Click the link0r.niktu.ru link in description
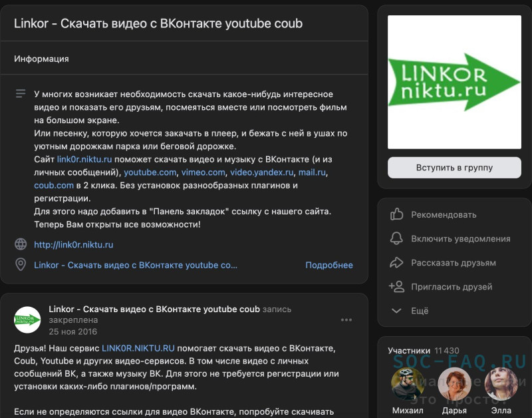Viewport: 532px width, 418px height. pos(84,159)
